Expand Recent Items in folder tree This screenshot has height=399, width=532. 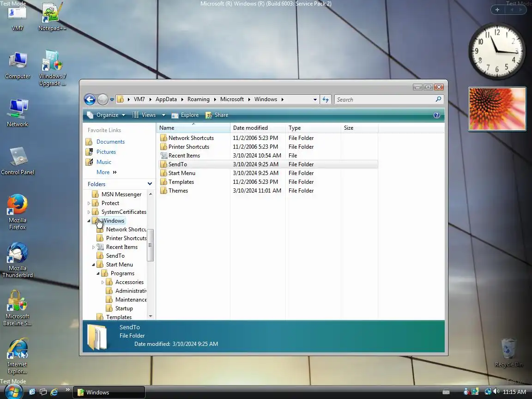[93, 247]
